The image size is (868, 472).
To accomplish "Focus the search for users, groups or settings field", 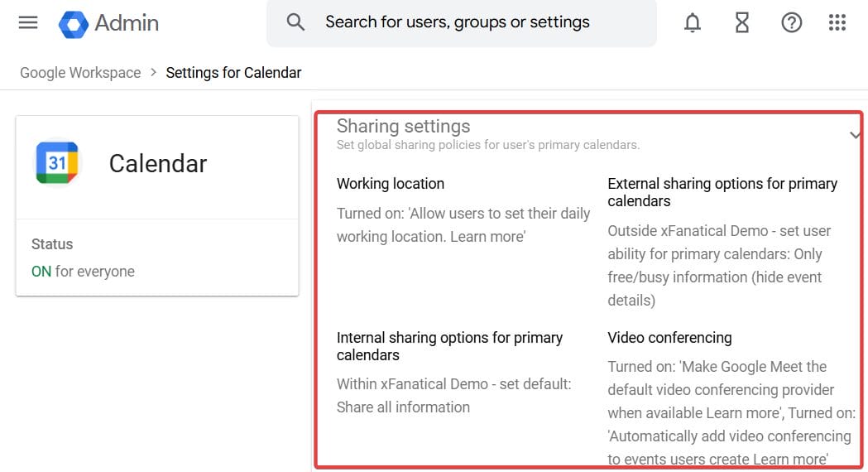I will 462,22.
